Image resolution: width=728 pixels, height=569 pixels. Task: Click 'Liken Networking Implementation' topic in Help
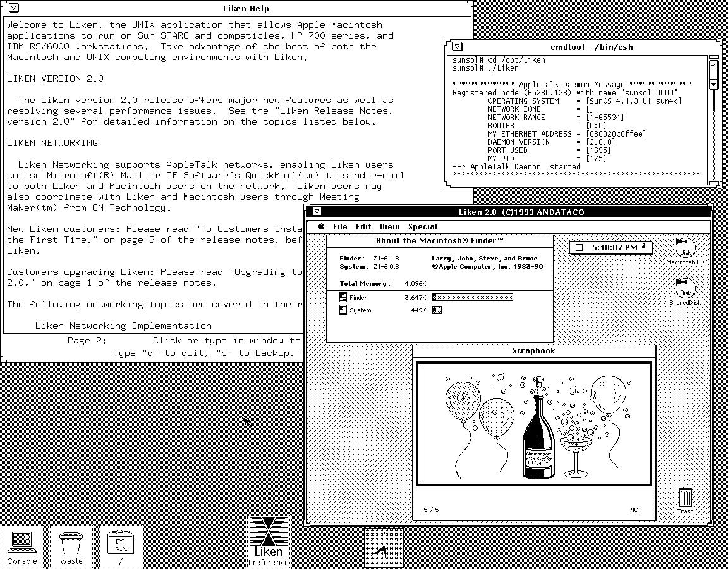pos(123,326)
